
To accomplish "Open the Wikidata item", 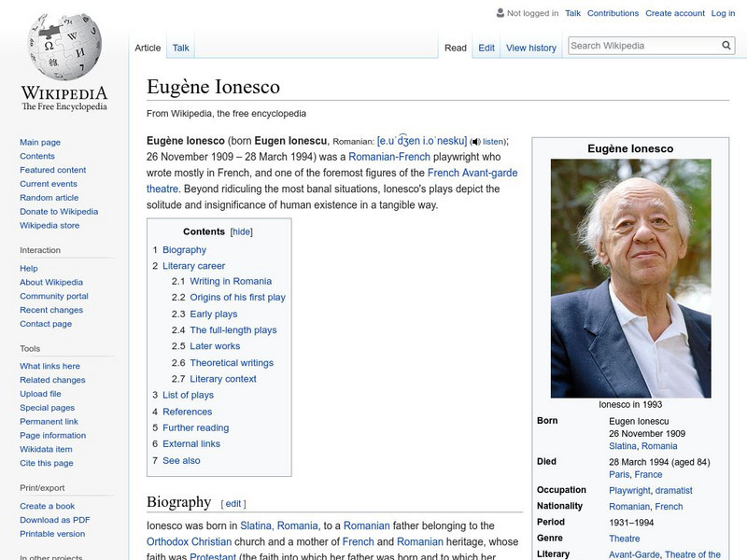I will (46, 449).
